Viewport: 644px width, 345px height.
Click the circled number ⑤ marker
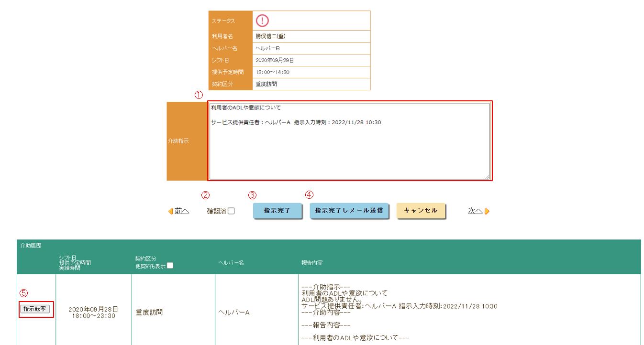[x=23, y=292]
